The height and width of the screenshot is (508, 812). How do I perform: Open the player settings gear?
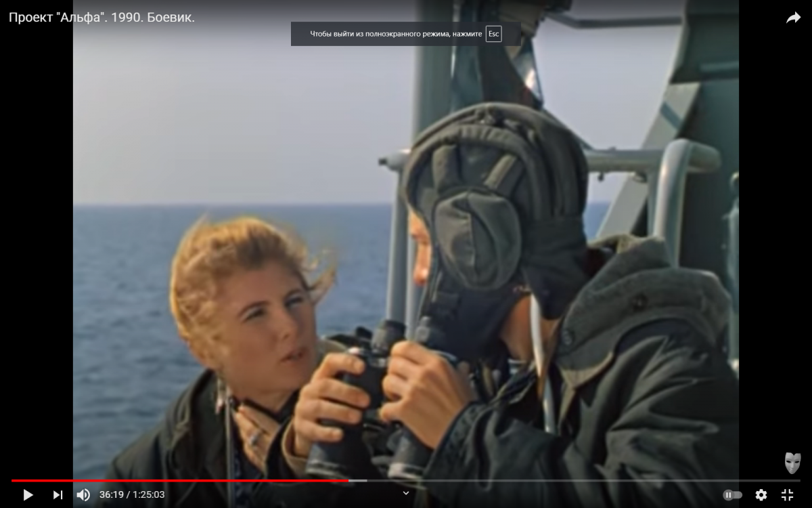[761, 495]
